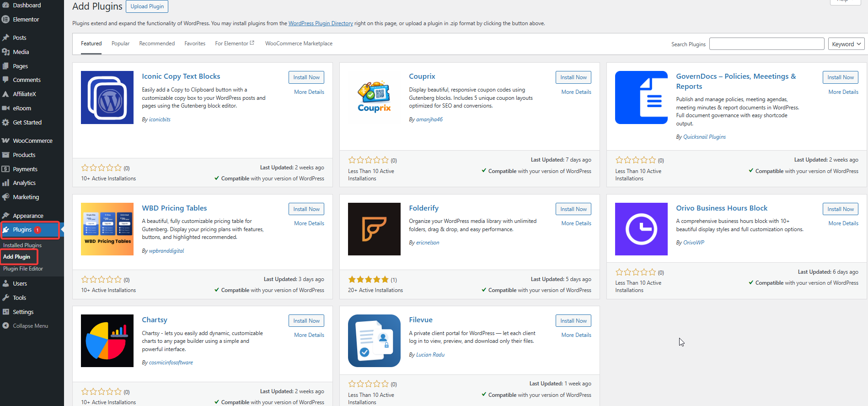Click the Filevue plugin thumbnail
868x406 pixels.
click(x=374, y=341)
